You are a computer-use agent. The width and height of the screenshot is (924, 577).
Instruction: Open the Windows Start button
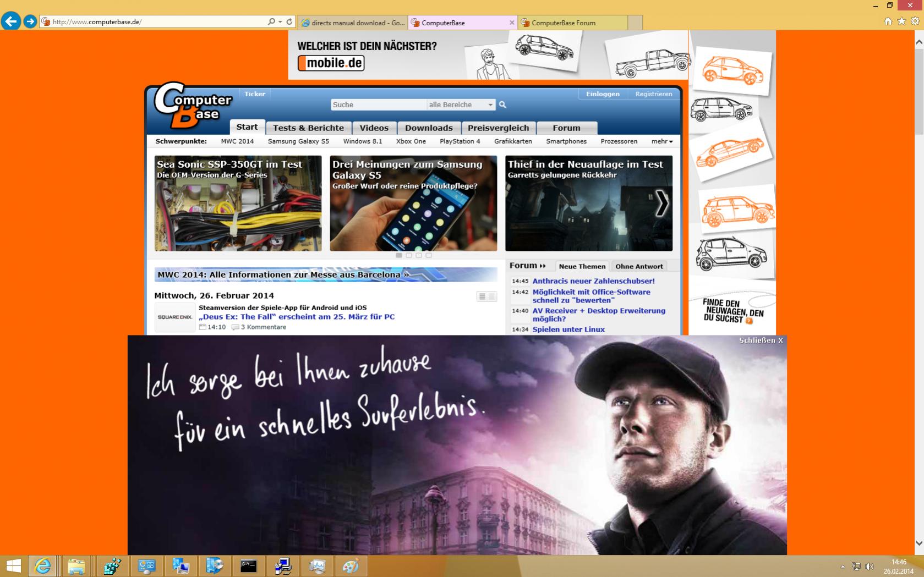coord(13,566)
